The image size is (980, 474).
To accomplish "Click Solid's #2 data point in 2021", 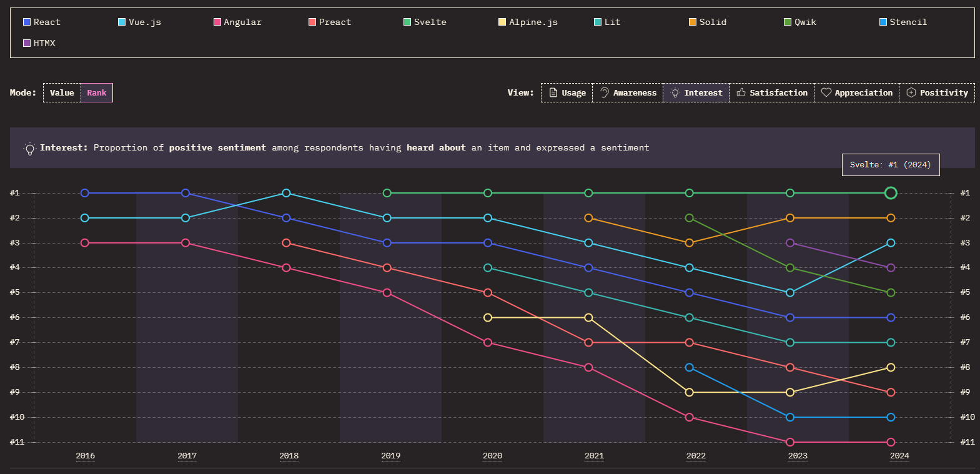I will (588, 218).
